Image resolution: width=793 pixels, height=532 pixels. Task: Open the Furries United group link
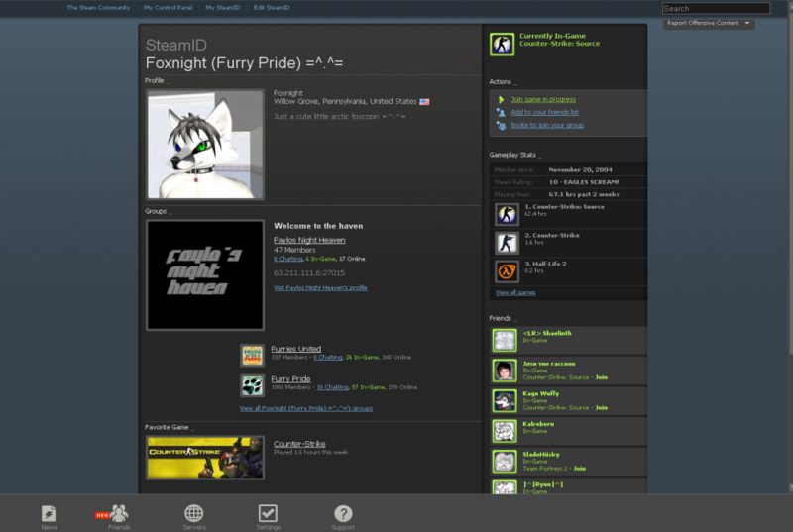(x=295, y=349)
